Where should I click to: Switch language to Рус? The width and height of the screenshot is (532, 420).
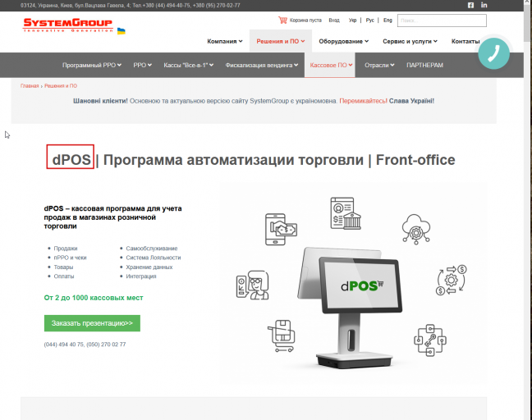(x=369, y=21)
